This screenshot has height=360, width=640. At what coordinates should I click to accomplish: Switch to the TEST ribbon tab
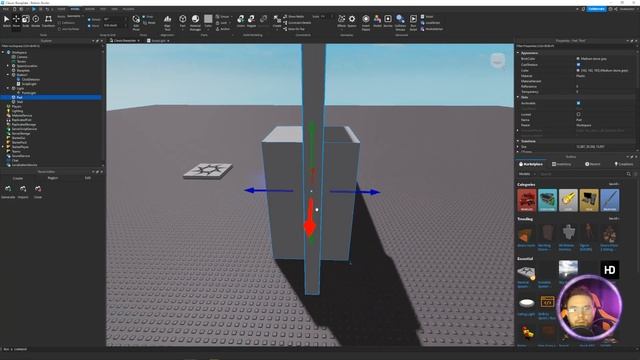pyautogui.click(x=103, y=9)
